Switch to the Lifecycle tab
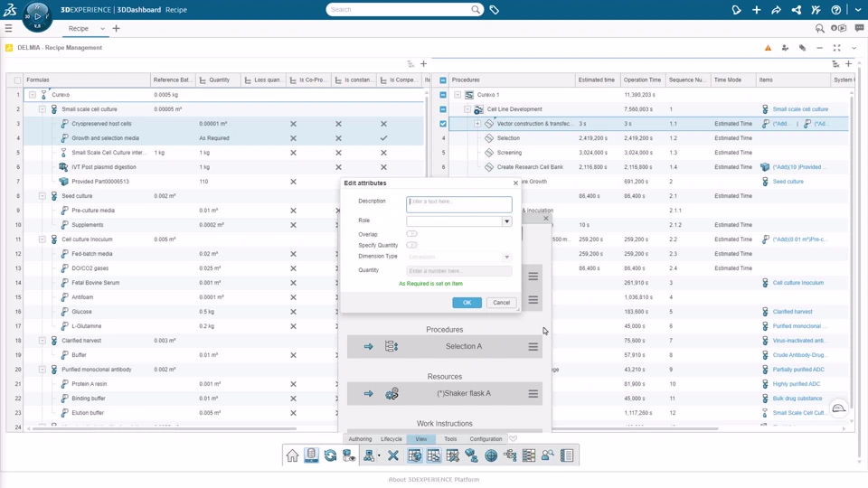 (x=392, y=439)
